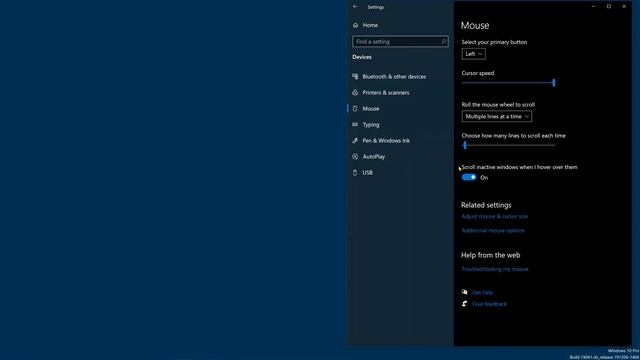Open the Multiple lines at a time dropdown
Viewport: 640px width, 360px height.
tap(497, 116)
